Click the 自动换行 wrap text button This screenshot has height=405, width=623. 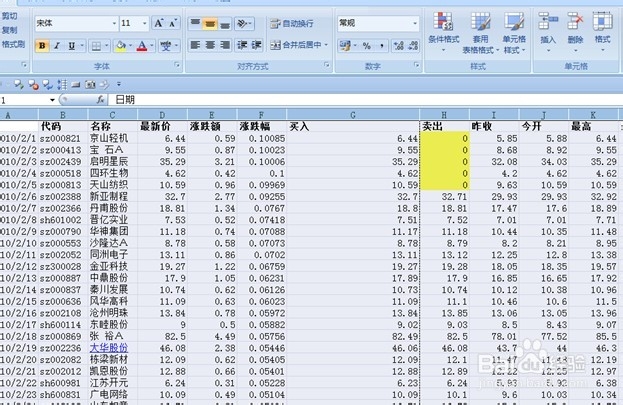[292, 23]
